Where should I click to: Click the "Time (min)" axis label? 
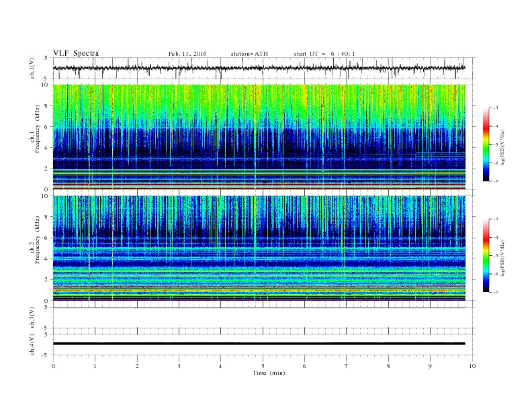tap(269, 373)
